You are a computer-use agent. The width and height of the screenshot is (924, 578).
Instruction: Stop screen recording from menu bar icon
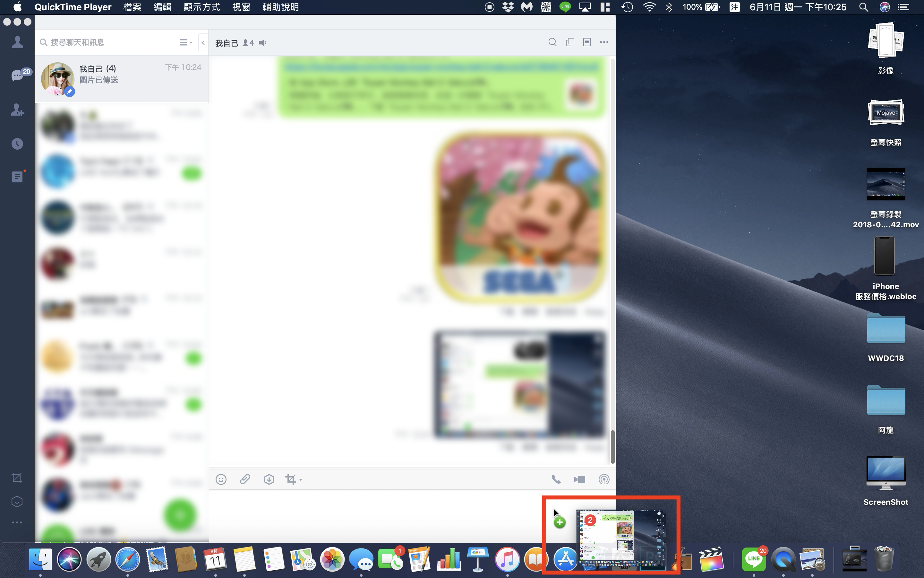(490, 7)
